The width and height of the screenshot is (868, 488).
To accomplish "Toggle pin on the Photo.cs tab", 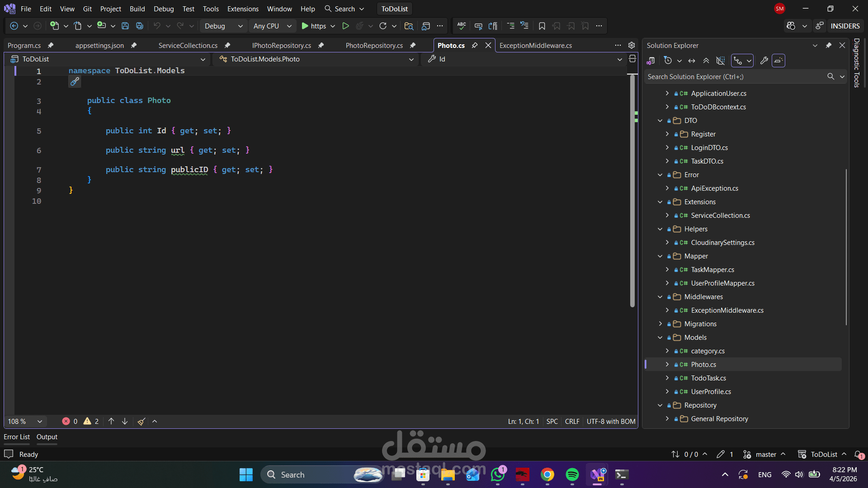I will click(475, 45).
